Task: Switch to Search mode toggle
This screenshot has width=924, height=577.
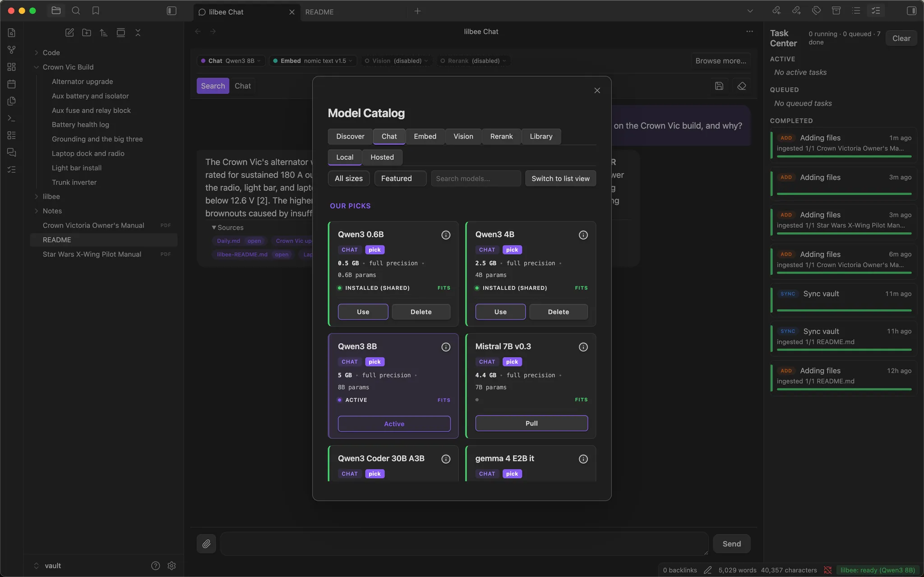Action: tap(213, 86)
